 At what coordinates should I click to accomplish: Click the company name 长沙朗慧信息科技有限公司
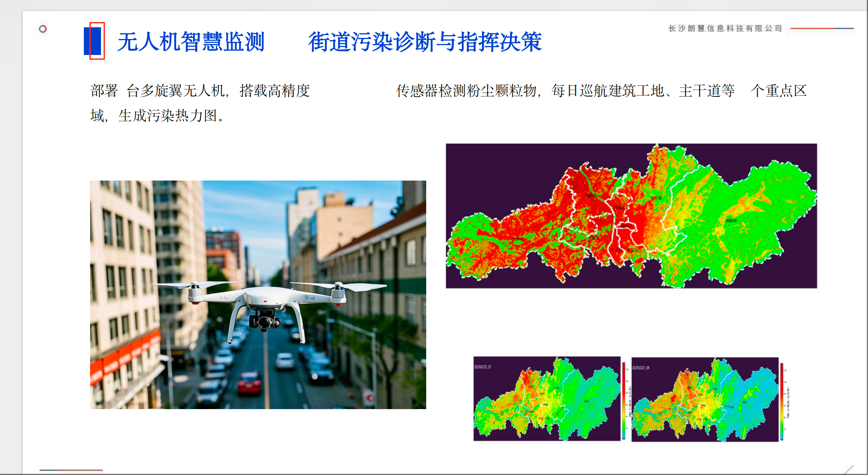(725, 28)
